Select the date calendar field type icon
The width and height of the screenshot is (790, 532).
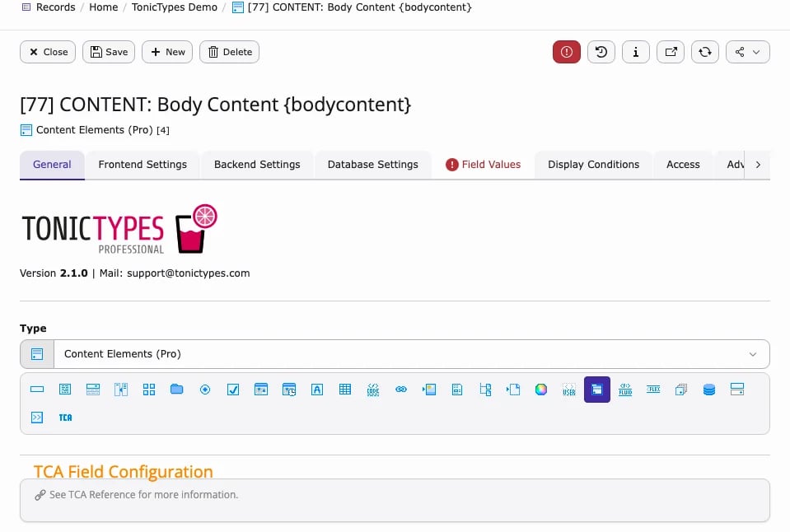coord(261,390)
